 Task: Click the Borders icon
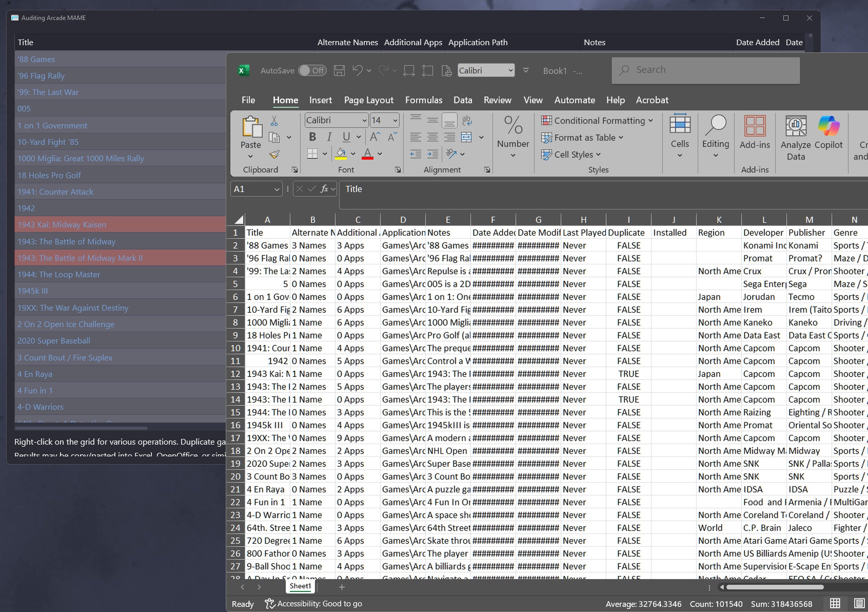click(x=312, y=154)
